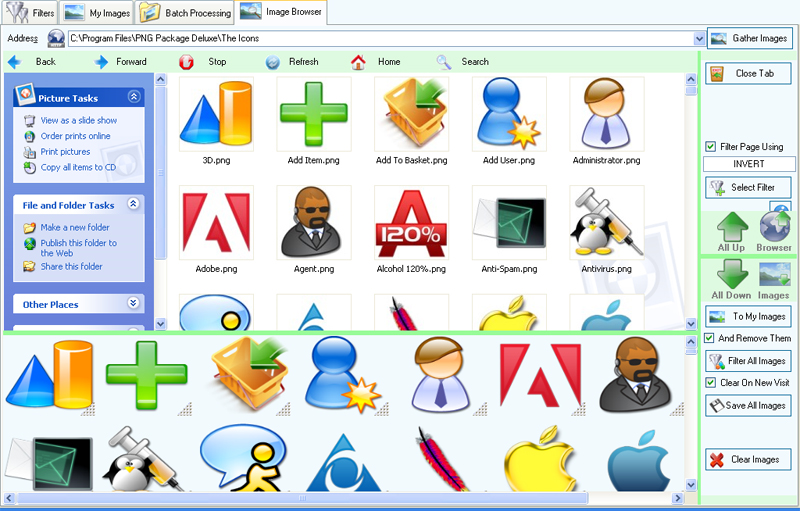Click the Search magnifier icon
Image resolution: width=800 pixels, height=511 pixels.
pos(444,62)
